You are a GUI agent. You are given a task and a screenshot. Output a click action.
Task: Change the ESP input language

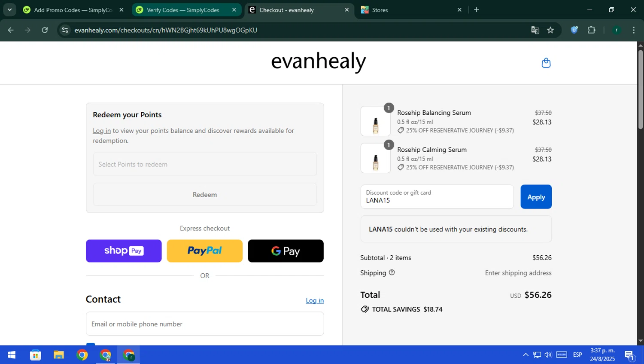[x=577, y=355]
